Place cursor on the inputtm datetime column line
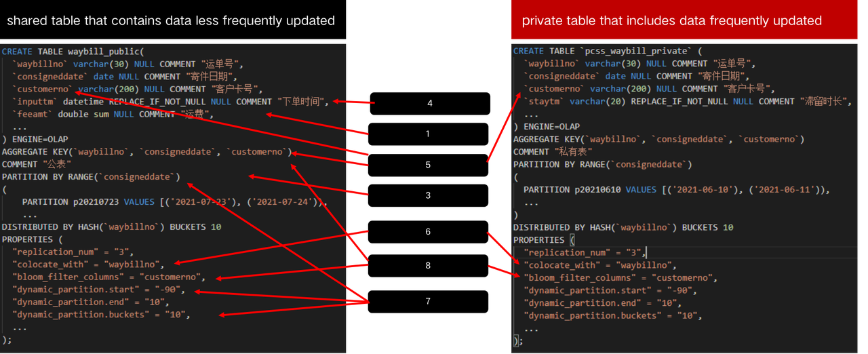The width and height of the screenshot is (868, 354). [170, 102]
